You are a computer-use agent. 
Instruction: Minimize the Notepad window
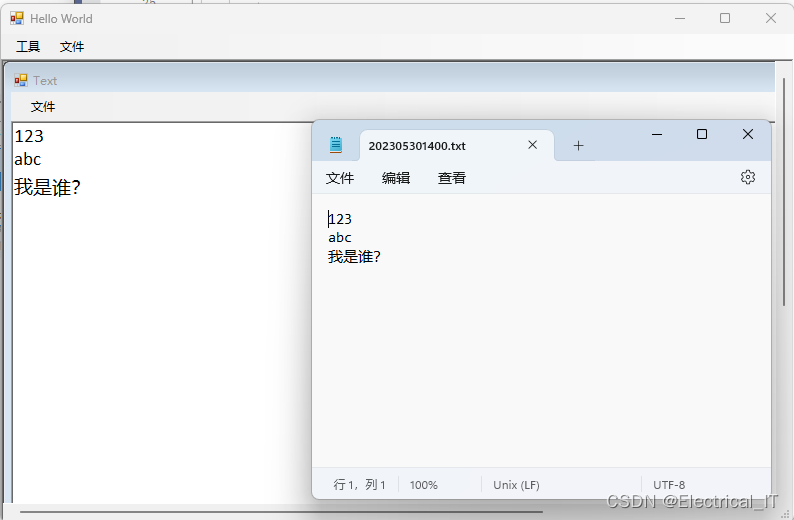tap(657, 134)
